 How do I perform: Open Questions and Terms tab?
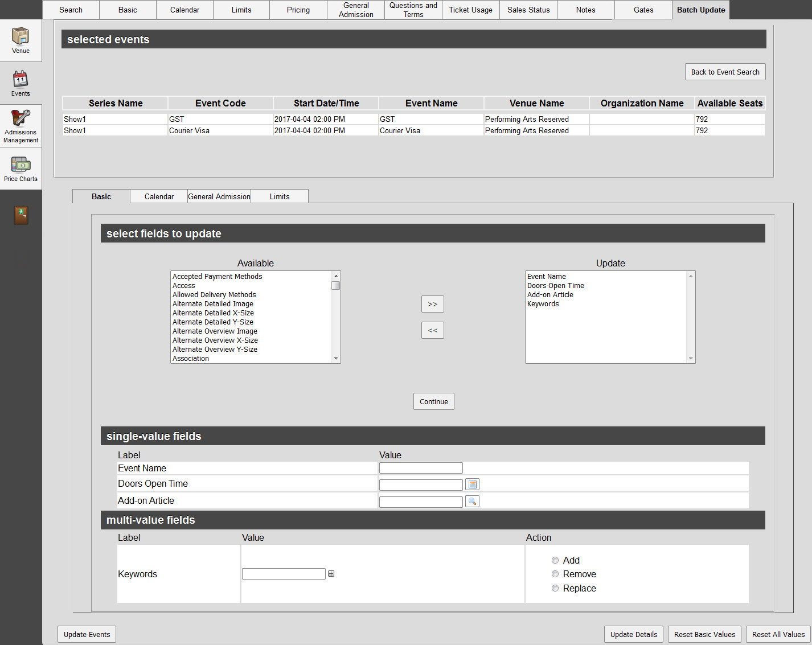coord(413,10)
